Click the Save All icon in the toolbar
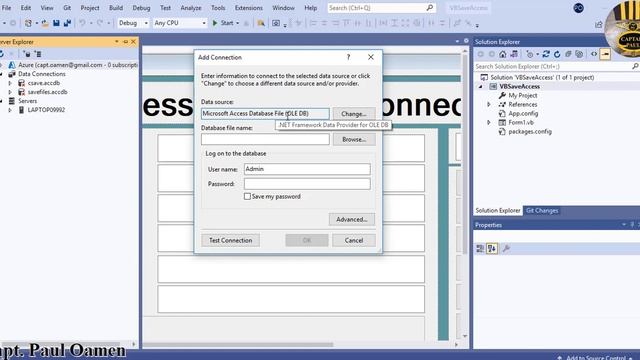The image size is (640, 360). [x=67, y=23]
